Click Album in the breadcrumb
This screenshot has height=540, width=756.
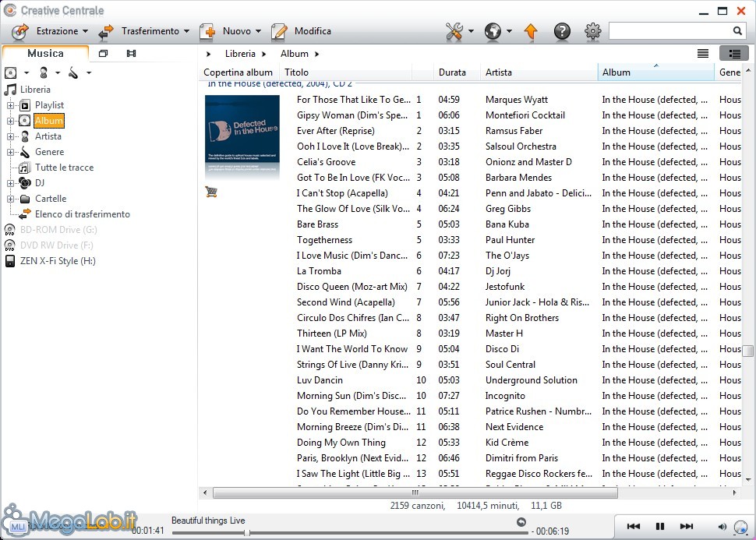[295, 54]
